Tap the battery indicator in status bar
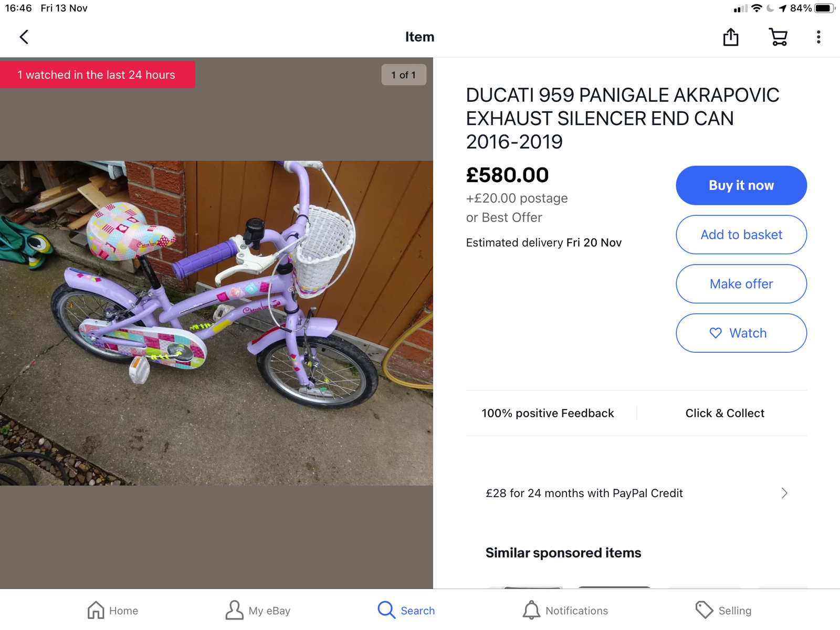The width and height of the screenshot is (840, 630). (824, 8)
